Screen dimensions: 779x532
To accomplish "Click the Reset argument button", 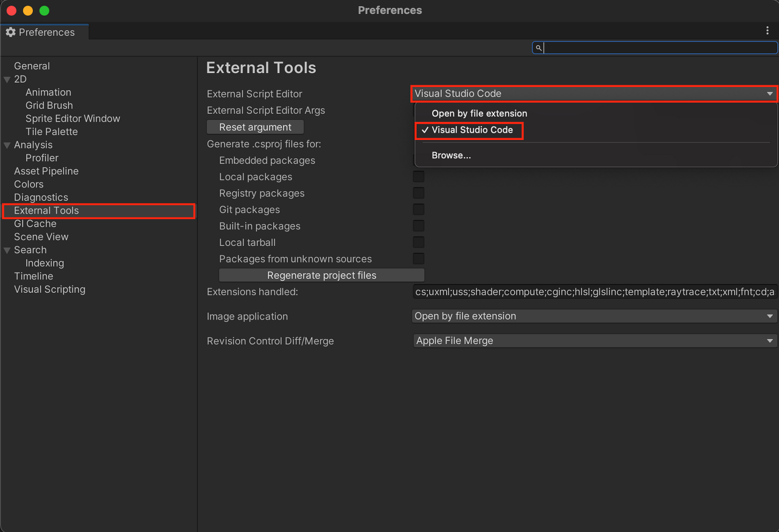I will click(x=256, y=127).
